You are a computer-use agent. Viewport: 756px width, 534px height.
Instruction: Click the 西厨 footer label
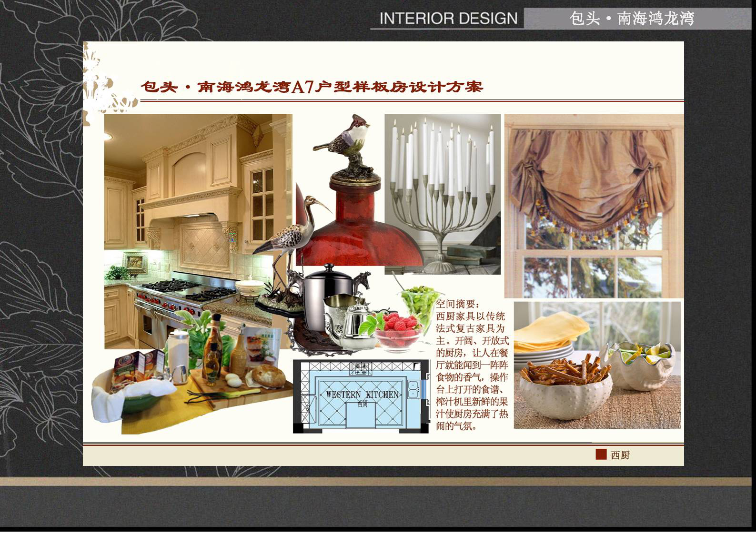click(x=620, y=455)
